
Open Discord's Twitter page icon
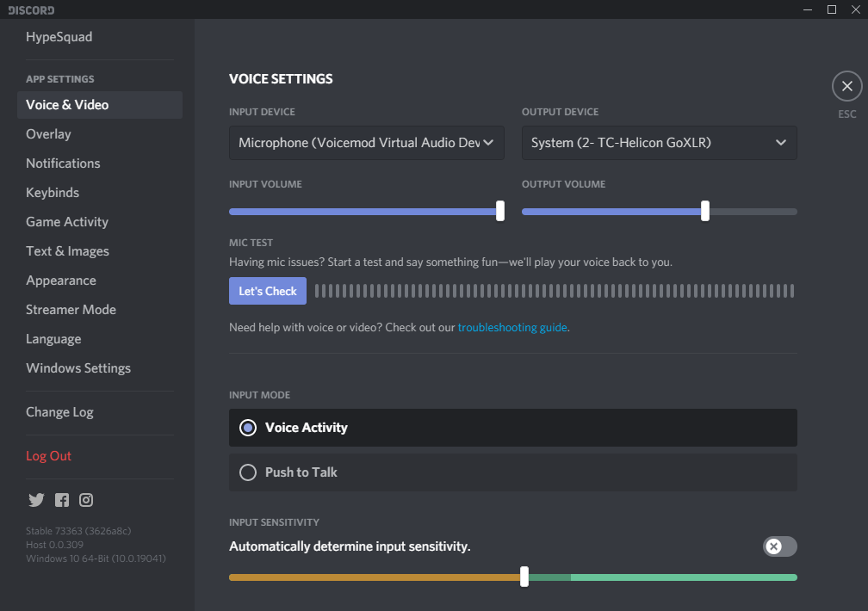(36, 500)
